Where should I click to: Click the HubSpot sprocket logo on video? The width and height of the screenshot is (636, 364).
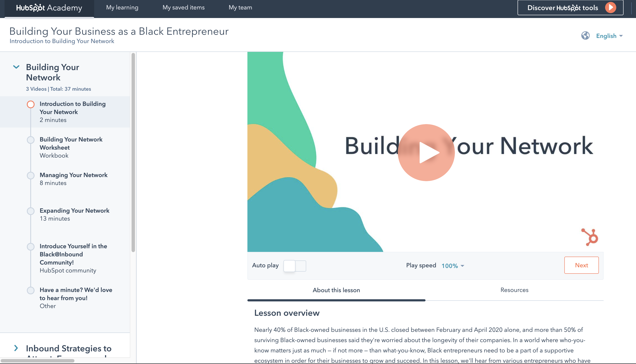click(590, 237)
